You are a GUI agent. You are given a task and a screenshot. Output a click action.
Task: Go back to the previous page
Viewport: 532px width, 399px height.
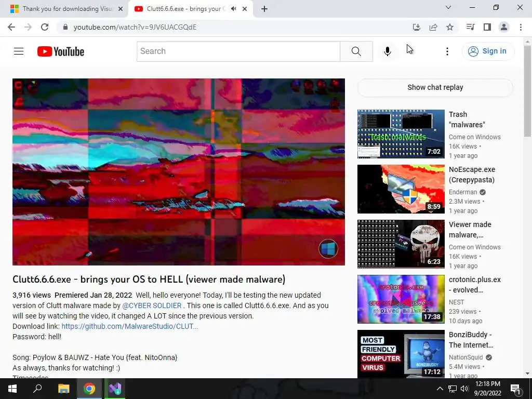click(11, 27)
